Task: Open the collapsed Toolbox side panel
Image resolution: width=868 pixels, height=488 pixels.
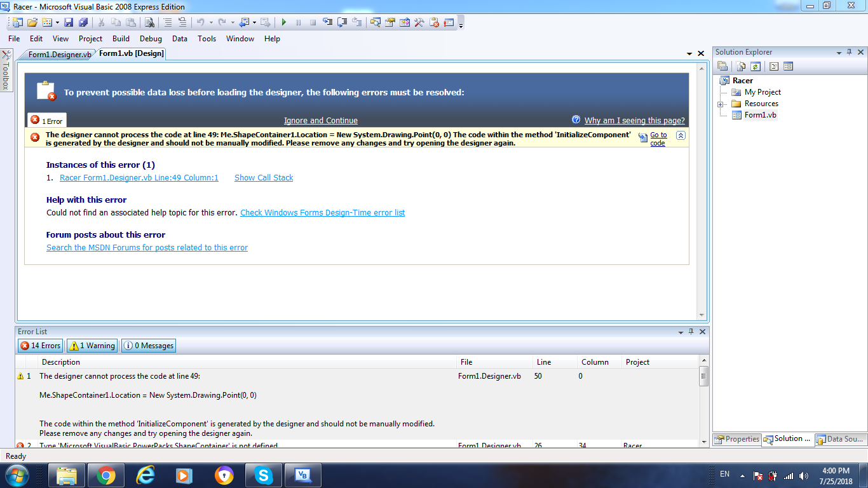Action: pyautogui.click(x=6, y=71)
